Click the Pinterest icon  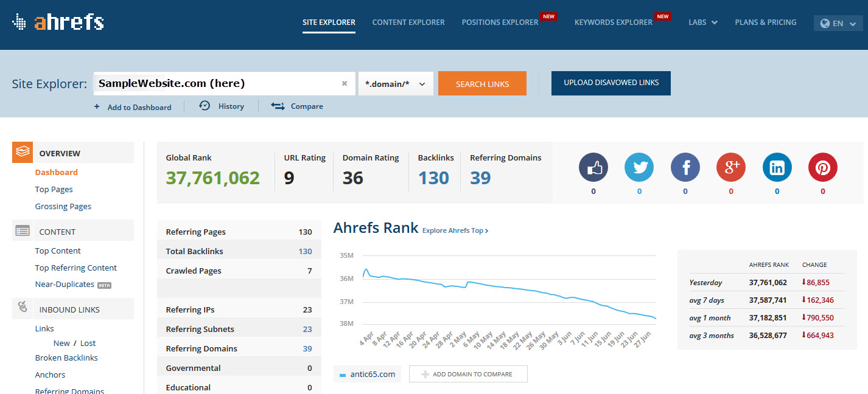click(823, 167)
